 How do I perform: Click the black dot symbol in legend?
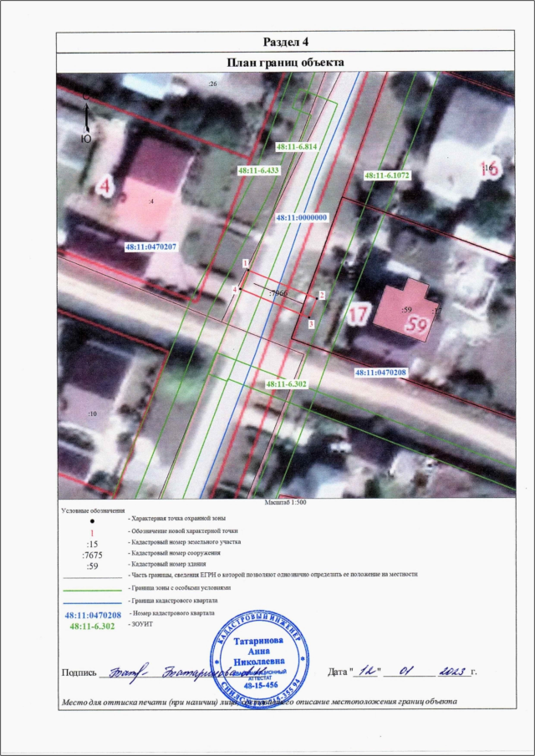[x=91, y=520]
